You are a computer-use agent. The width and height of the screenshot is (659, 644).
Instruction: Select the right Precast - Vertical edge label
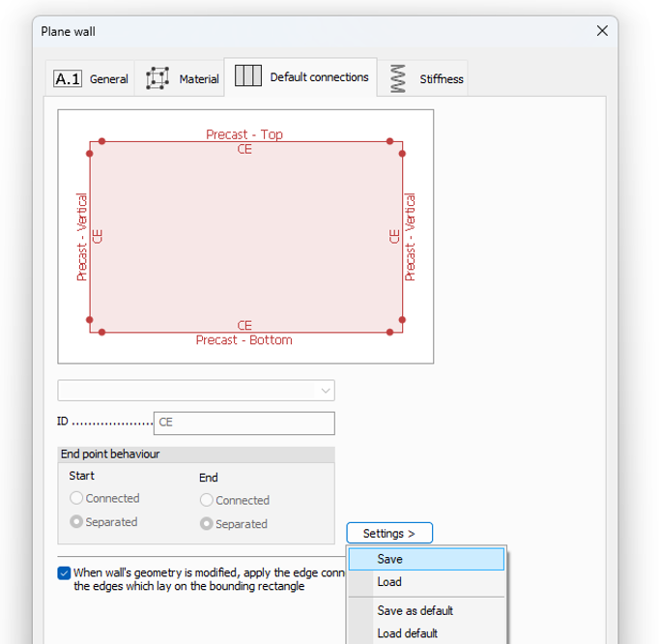[x=410, y=237]
